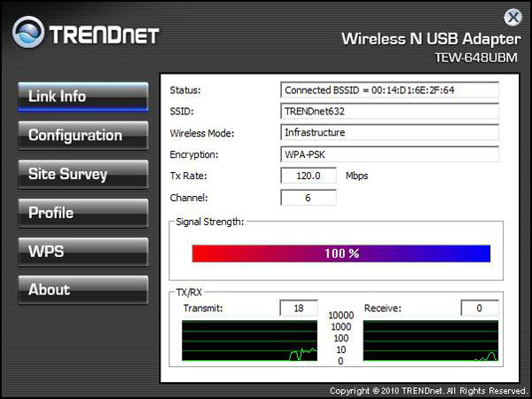
Task: Go to the Profile section
Action: click(83, 213)
